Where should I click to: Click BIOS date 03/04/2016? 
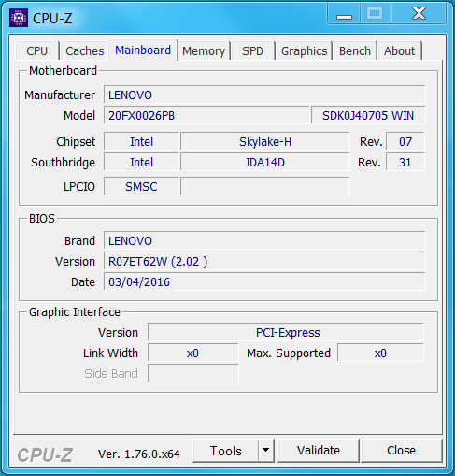coord(264,281)
